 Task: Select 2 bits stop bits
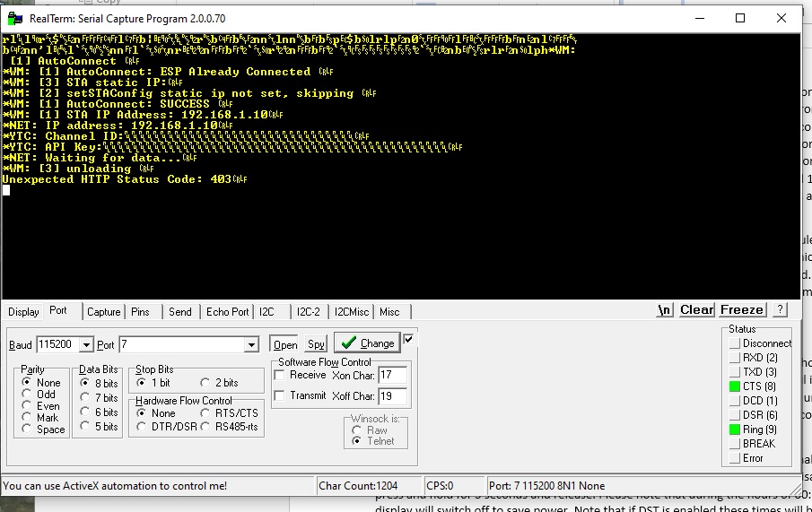205,383
